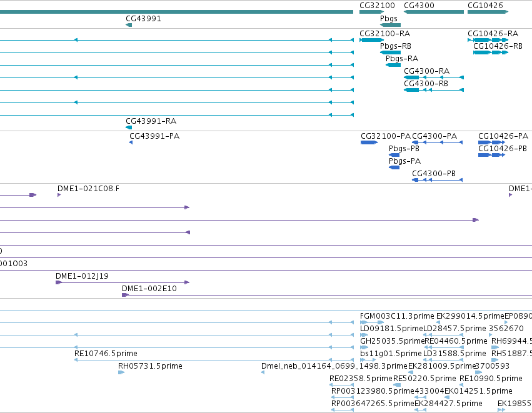Select protein CG32100-PA label
532x413 pixels.
386,136
